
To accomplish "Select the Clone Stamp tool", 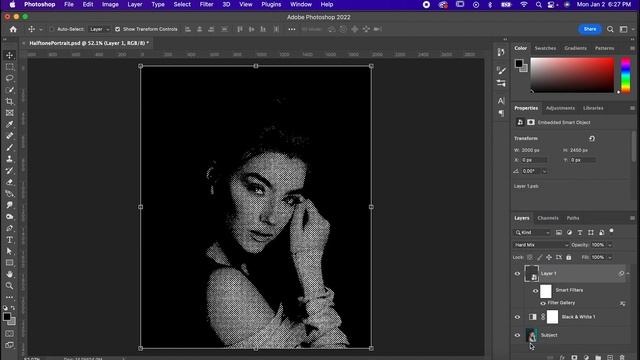I will pos(10,159).
